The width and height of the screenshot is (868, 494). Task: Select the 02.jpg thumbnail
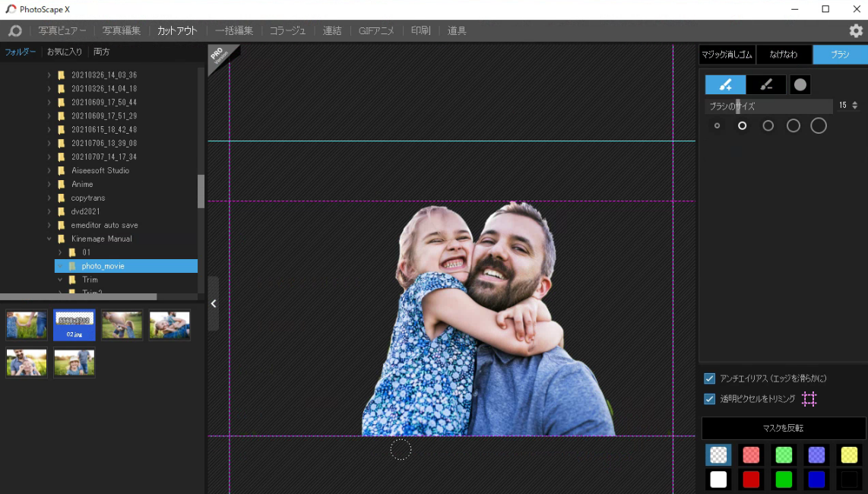[74, 325]
